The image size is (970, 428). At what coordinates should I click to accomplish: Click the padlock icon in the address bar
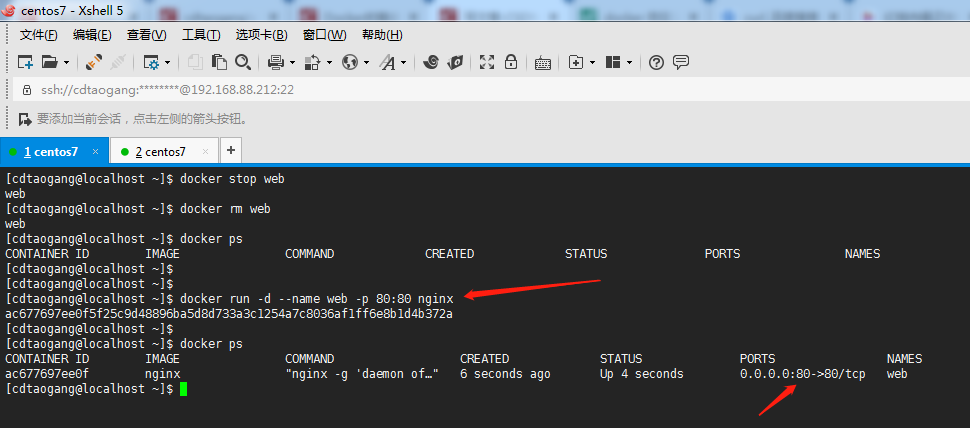[x=27, y=90]
